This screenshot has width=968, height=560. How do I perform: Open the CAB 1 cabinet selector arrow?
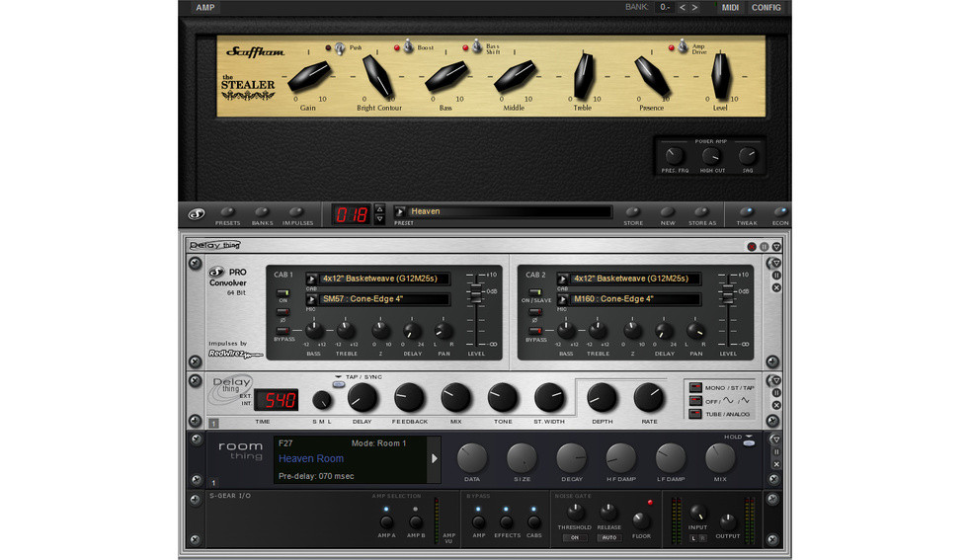click(x=312, y=280)
